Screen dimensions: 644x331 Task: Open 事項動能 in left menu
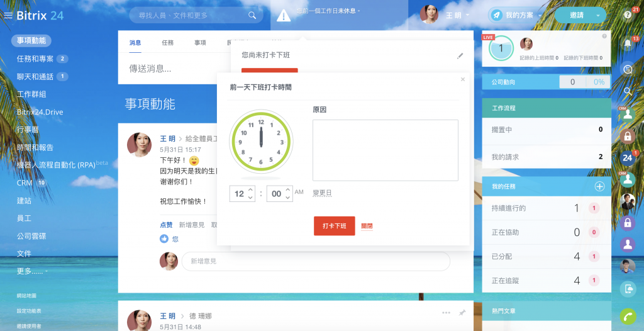[x=31, y=41]
